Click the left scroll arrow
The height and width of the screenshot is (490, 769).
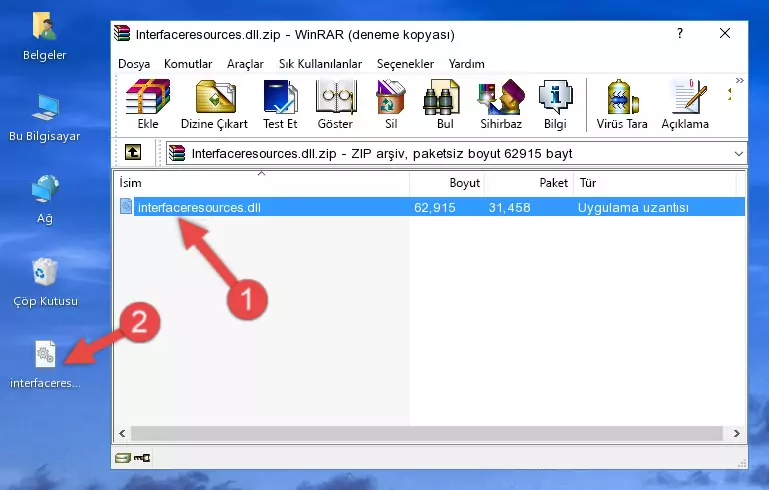(122, 434)
